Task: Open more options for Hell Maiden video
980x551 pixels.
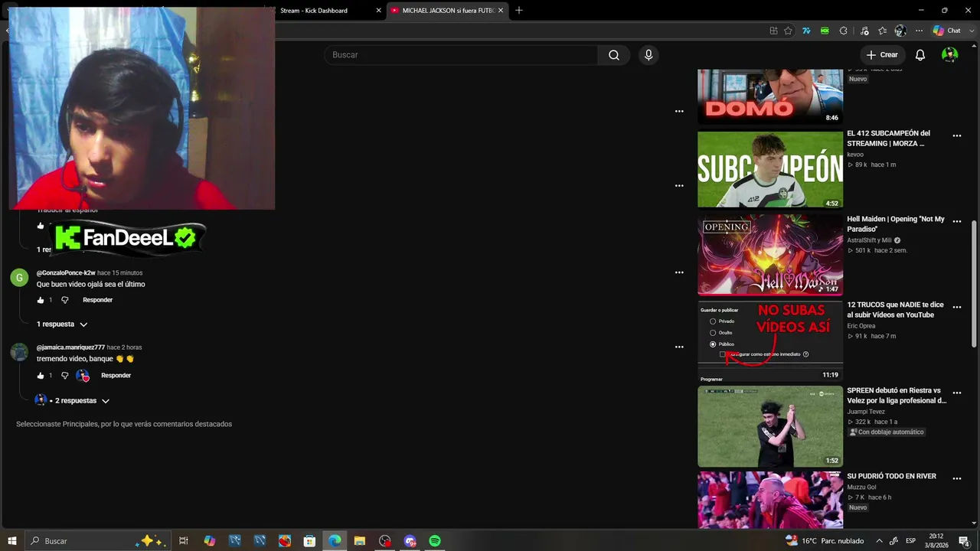Action: point(956,222)
